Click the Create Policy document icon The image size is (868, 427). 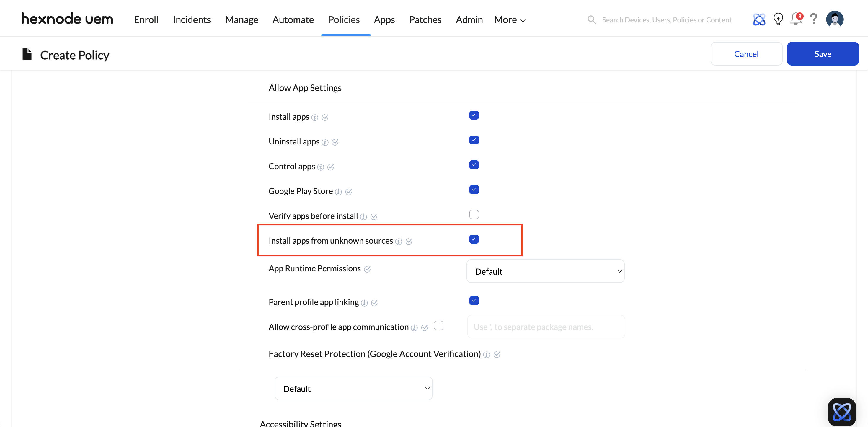coord(27,54)
